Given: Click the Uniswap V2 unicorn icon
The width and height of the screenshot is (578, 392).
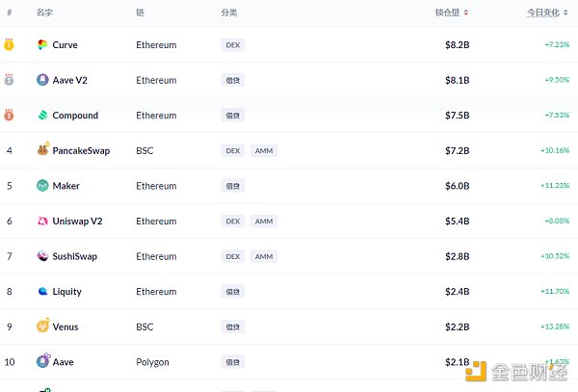Looking at the screenshot, I should pos(42,222).
